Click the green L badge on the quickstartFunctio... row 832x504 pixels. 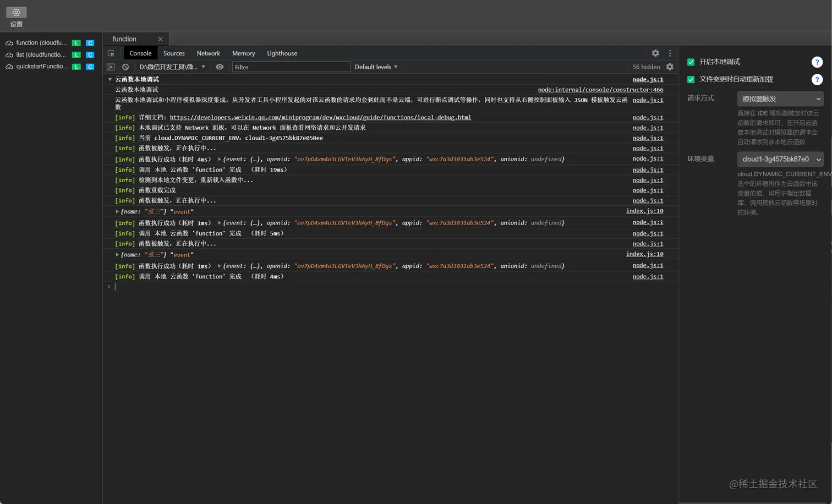click(76, 67)
